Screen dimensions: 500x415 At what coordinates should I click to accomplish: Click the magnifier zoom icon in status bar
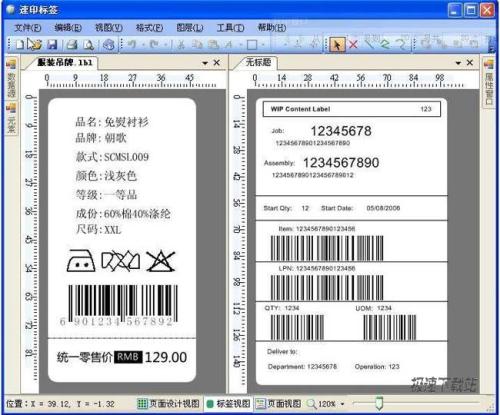pyautogui.click(x=311, y=404)
